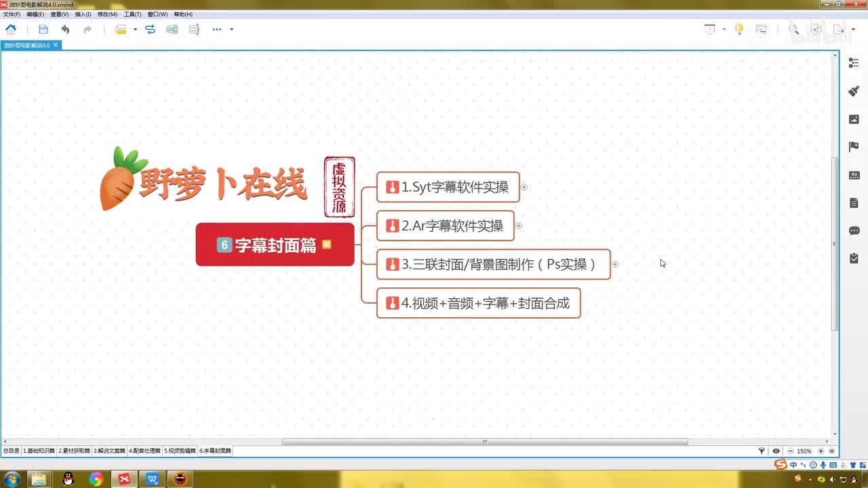The image size is (868, 488).
Task: Click the summary bracket icon
Action: click(x=194, y=29)
